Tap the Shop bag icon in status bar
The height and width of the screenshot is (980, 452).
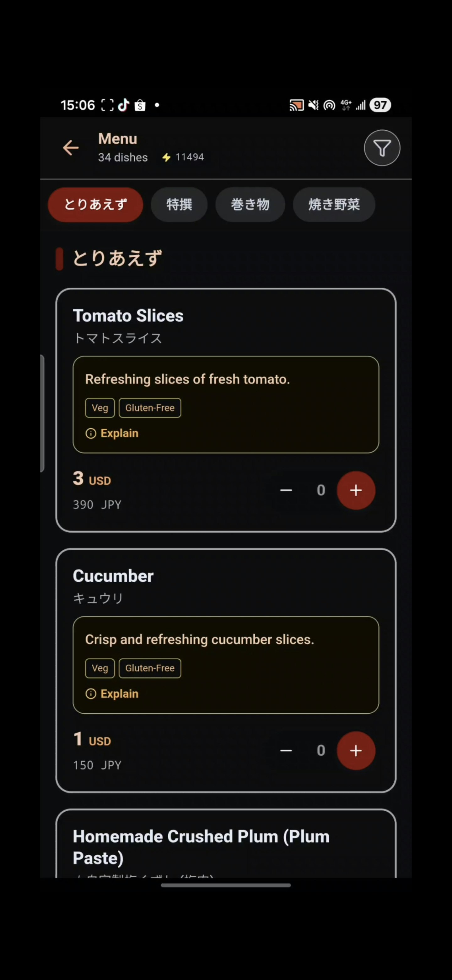coord(139,105)
